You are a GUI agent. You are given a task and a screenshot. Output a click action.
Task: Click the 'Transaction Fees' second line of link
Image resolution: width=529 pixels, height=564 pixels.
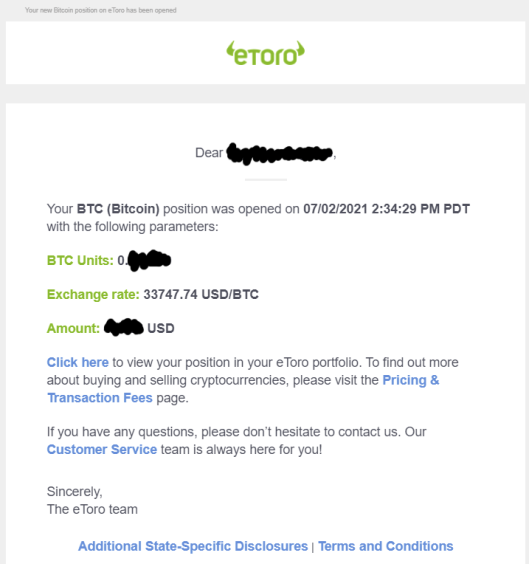click(100, 398)
